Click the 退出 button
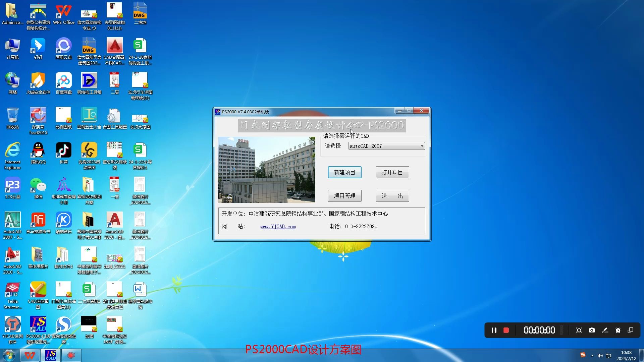This screenshot has height=362, width=644. (x=392, y=196)
